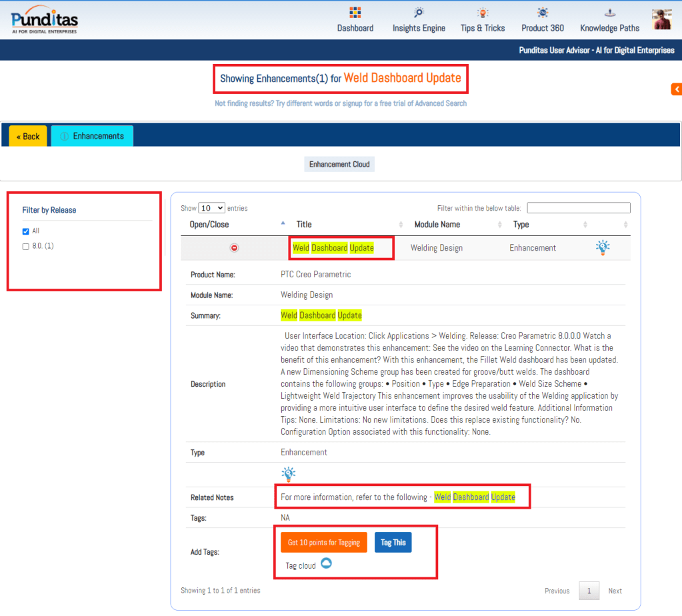Sort the table by Title column

tap(304, 225)
